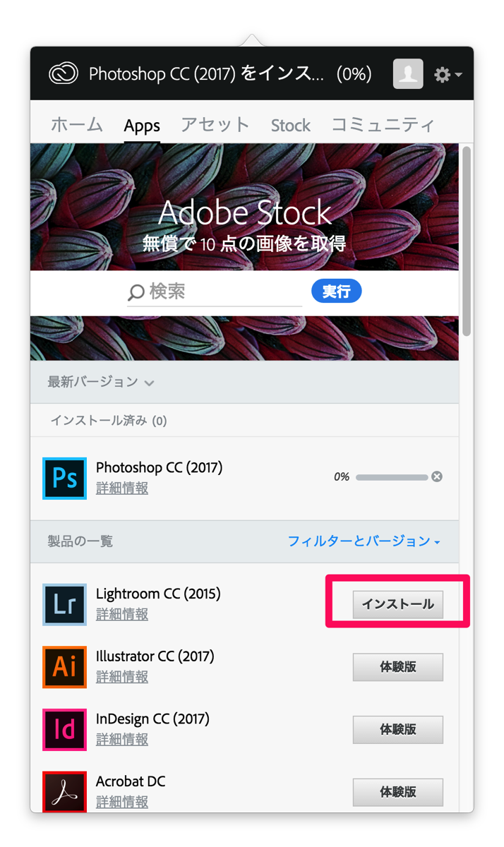This screenshot has width=504, height=847.
Task: Click the Illustrator CC app icon
Action: click(x=64, y=667)
